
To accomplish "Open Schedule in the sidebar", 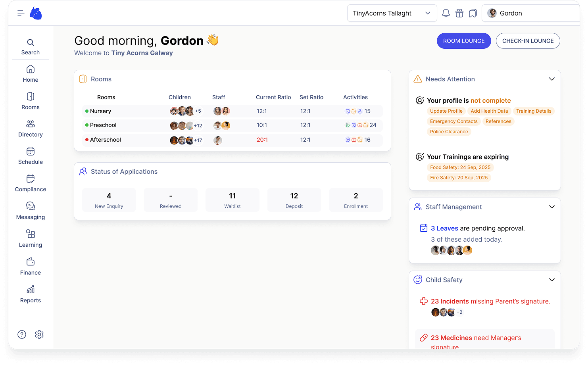I will [x=31, y=156].
